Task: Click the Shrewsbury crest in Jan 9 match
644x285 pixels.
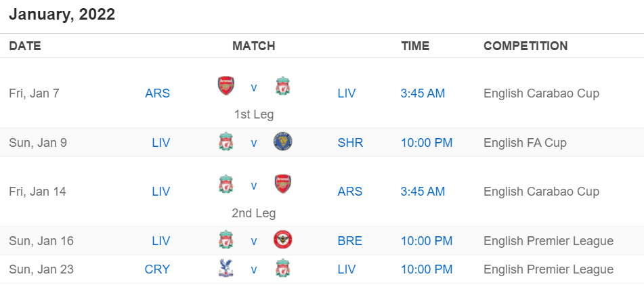Action: tap(282, 142)
